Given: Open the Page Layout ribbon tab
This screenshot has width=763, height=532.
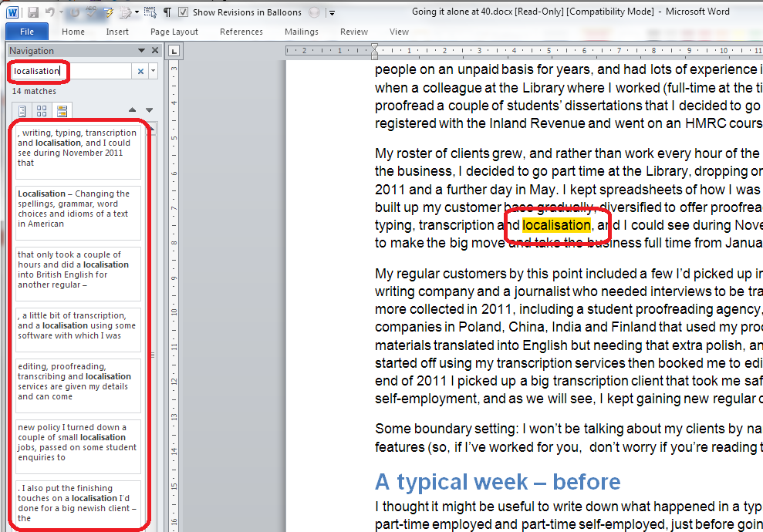Looking at the screenshot, I should tap(174, 32).
